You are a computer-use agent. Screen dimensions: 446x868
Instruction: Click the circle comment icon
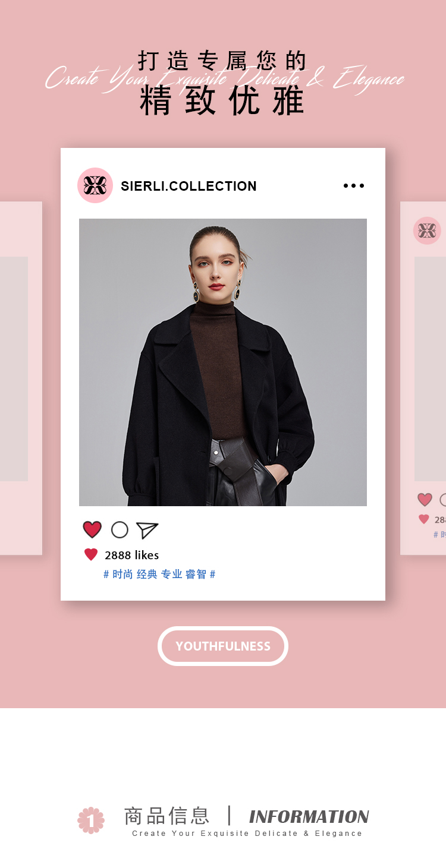tap(120, 529)
